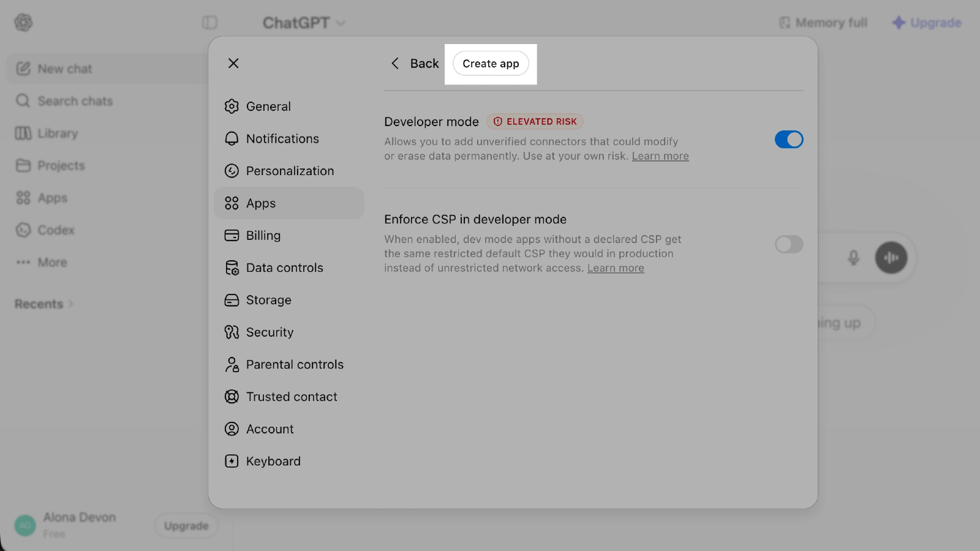Go Back with the chevron arrow
980x551 pixels.
pos(415,64)
